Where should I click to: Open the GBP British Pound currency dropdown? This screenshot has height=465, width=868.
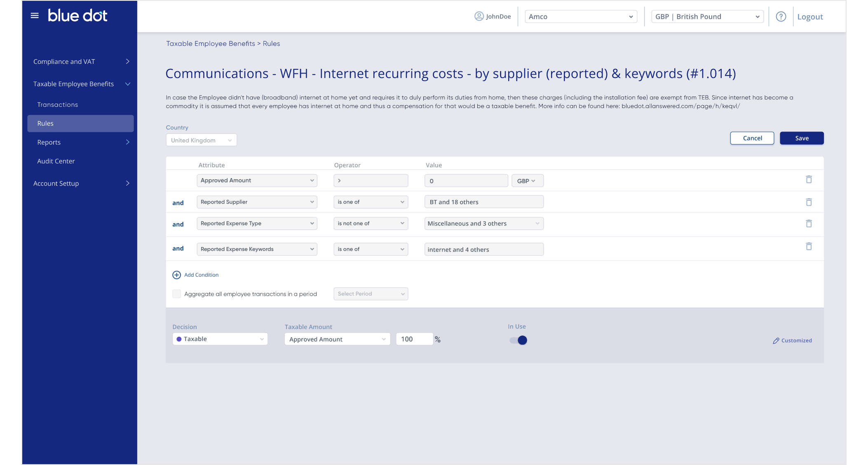pos(706,16)
